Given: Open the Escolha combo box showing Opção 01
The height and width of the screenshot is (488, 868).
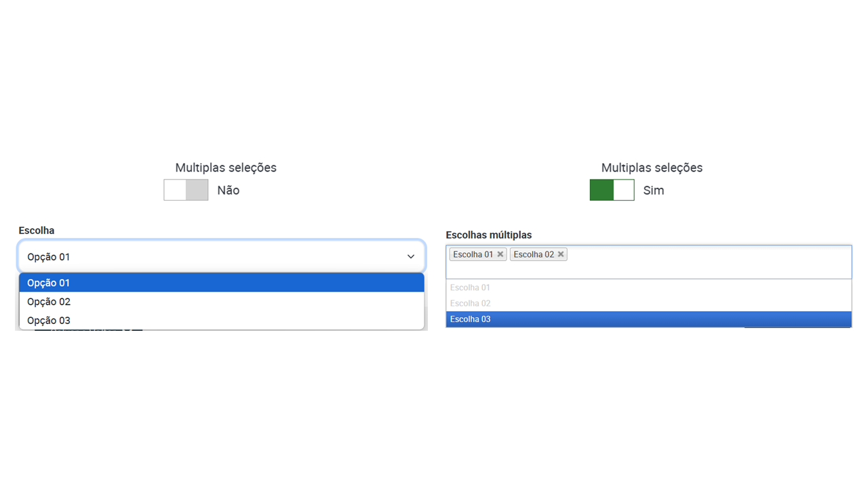Looking at the screenshot, I should tap(222, 257).
